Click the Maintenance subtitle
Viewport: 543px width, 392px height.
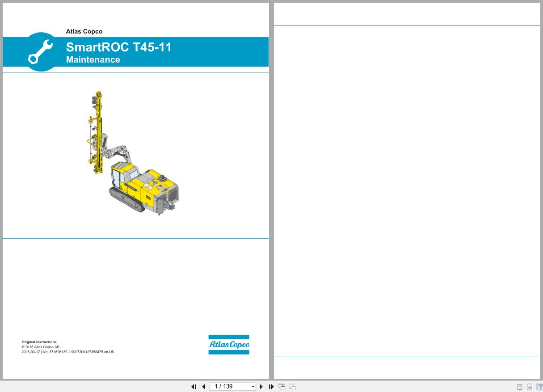click(93, 59)
